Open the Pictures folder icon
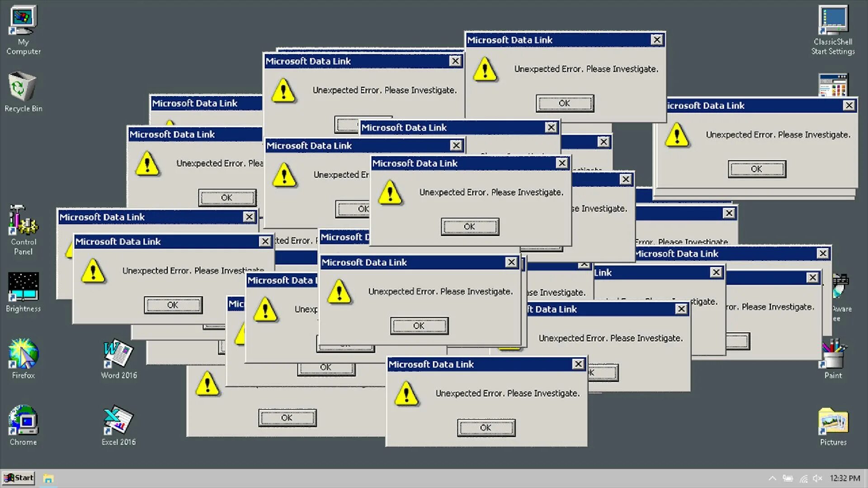This screenshot has height=488, width=868. 833,421
